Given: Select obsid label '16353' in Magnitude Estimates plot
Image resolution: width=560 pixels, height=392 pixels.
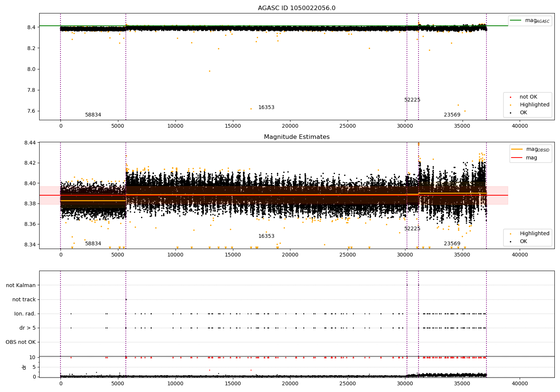Looking at the screenshot, I should [266, 236].
